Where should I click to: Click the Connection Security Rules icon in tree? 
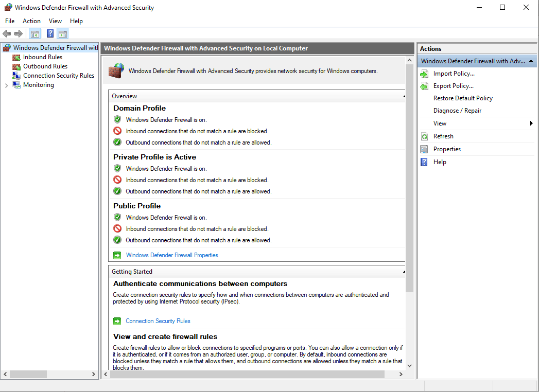pos(16,76)
